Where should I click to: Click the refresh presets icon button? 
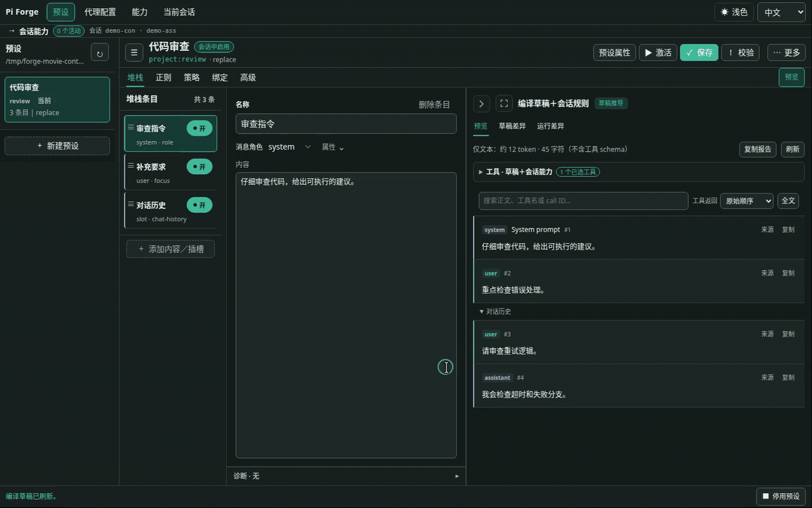(100, 52)
